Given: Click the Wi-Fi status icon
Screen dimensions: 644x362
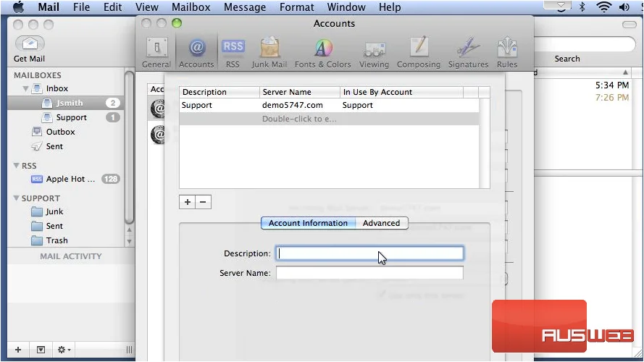Looking at the screenshot, I should pyautogui.click(x=603, y=7).
